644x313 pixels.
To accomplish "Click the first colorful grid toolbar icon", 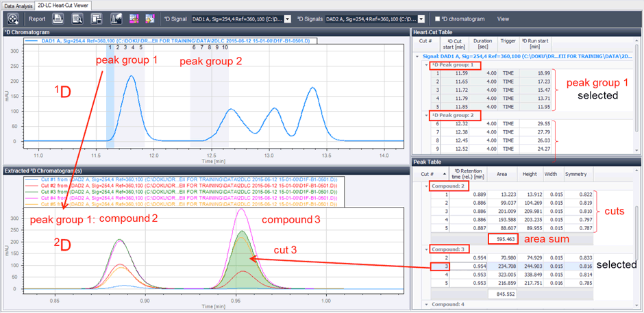I will click(x=134, y=18).
